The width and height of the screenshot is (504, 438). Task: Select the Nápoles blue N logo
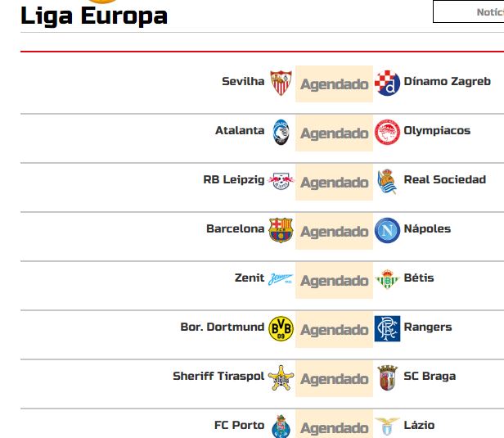pos(387,230)
